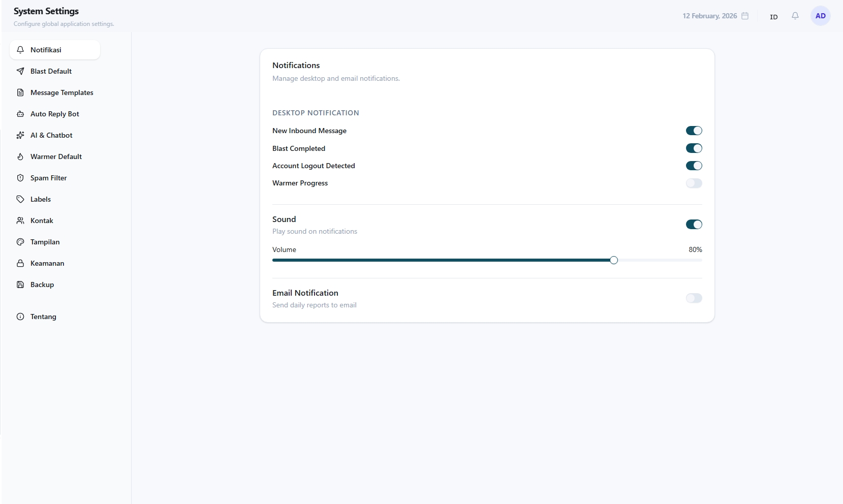The width and height of the screenshot is (843, 504).
Task: Switch to the Keamanan settings section
Action: click(47, 263)
